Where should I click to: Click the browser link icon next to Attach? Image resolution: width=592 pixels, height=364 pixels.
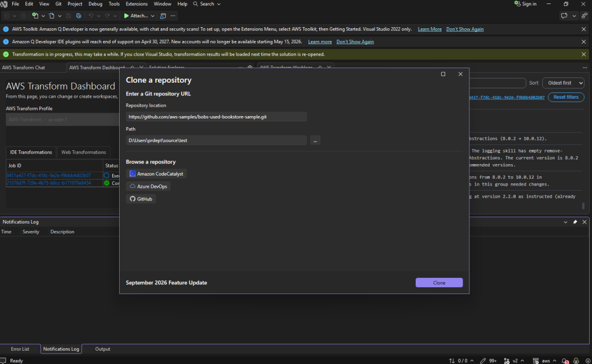[163, 16]
